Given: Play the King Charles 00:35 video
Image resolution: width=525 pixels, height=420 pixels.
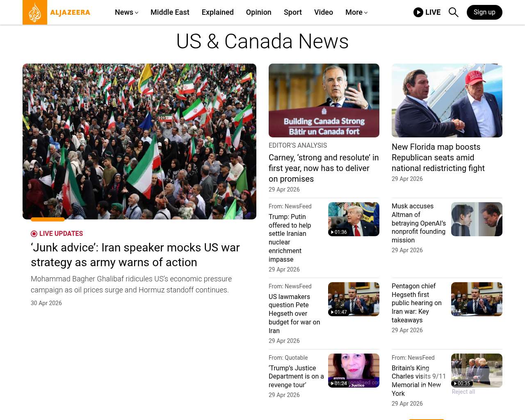Looking at the screenshot, I should point(476,370).
